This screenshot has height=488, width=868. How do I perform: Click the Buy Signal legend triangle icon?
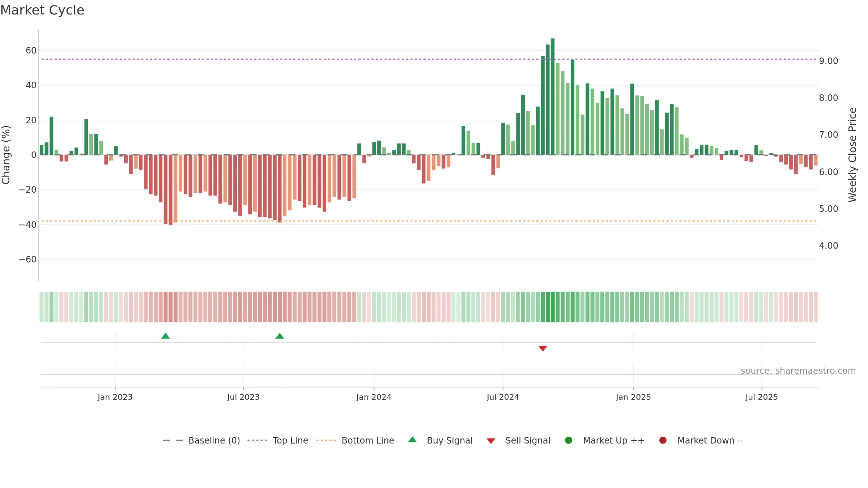(x=412, y=440)
